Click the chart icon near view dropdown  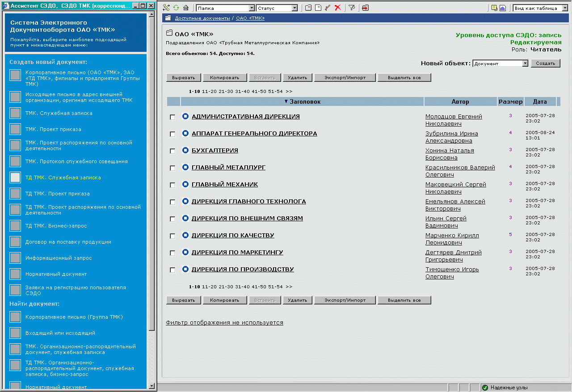[x=502, y=8]
